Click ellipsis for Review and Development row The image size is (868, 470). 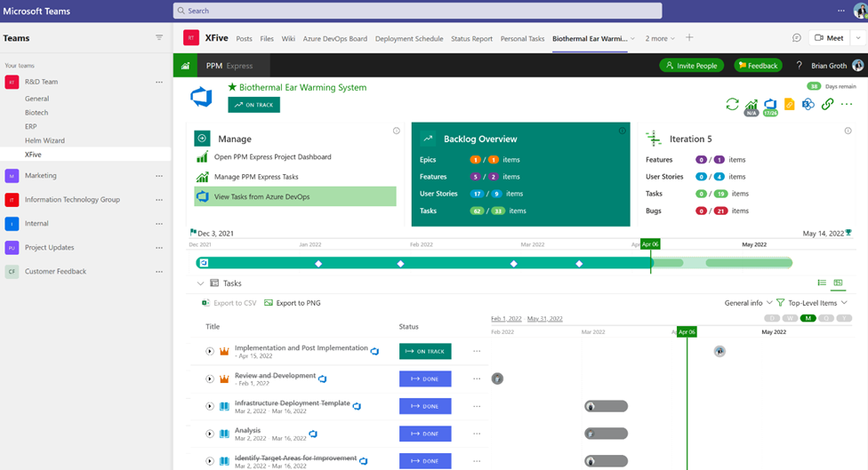(x=477, y=378)
